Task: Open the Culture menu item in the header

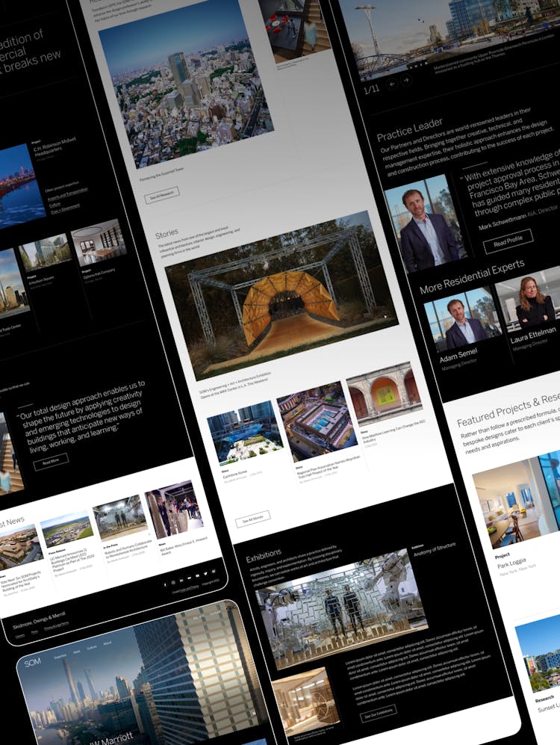Action: click(x=92, y=649)
